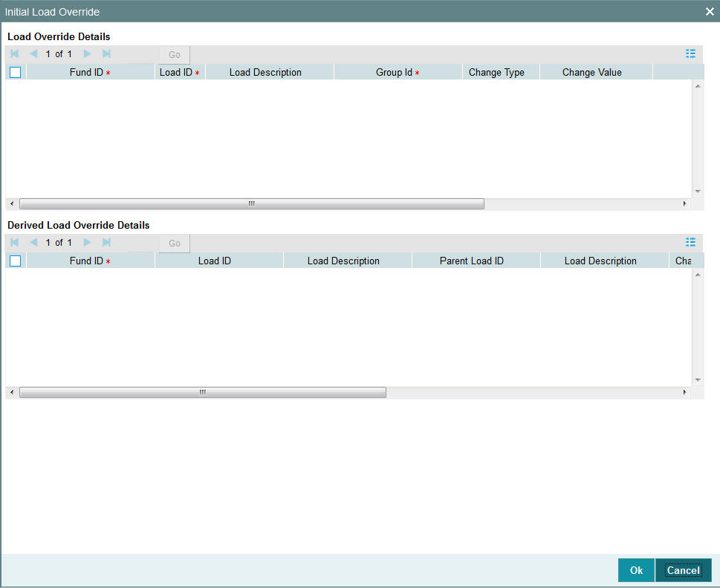Click down arrow of Derived Load vertical scrollbar
720x588 pixels.
698,380
